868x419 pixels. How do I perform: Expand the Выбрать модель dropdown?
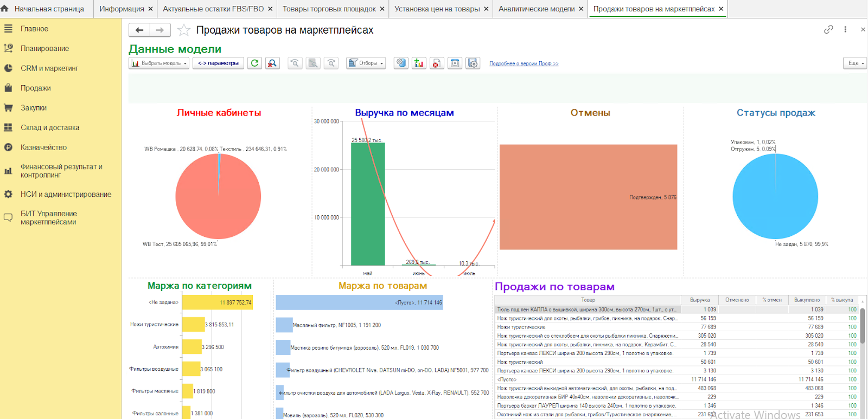[159, 63]
